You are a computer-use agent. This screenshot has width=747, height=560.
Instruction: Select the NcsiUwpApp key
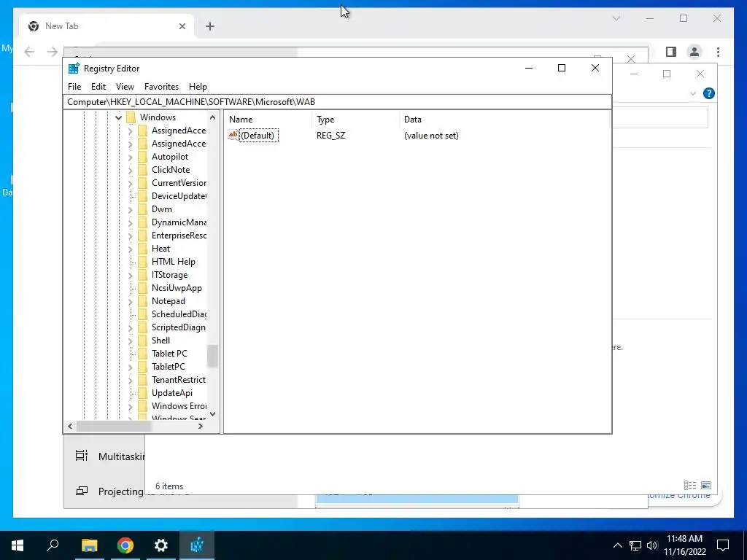177,287
